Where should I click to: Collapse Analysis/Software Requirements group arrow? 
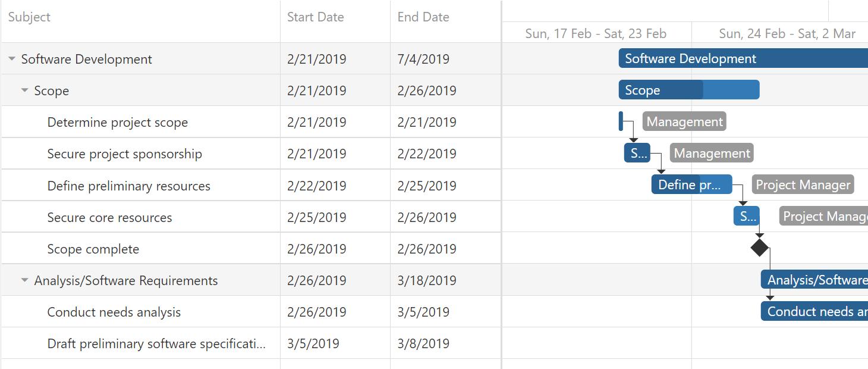tap(24, 280)
